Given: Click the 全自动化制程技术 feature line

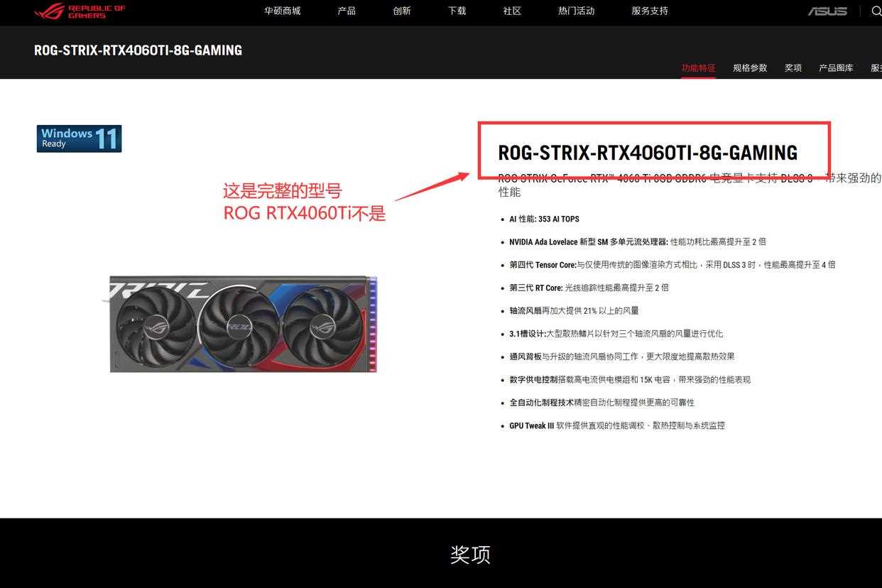Looking at the screenshot, I should (602, 403).
